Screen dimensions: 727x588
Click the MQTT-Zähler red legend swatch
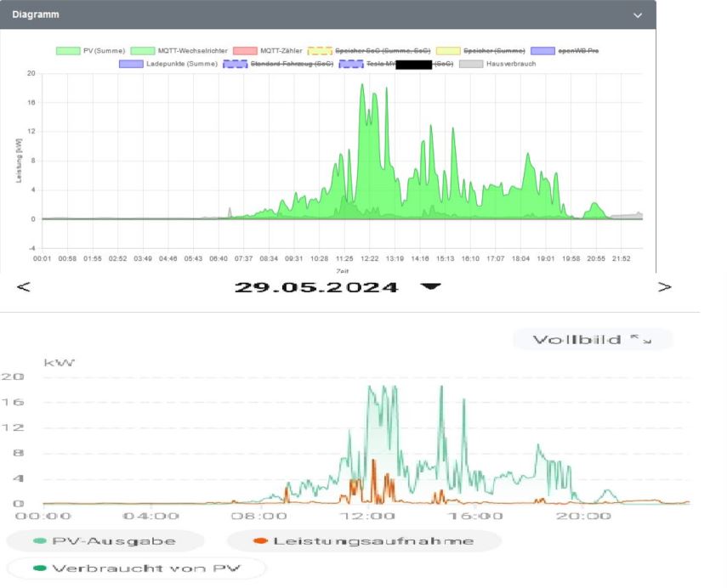point(245,51)
